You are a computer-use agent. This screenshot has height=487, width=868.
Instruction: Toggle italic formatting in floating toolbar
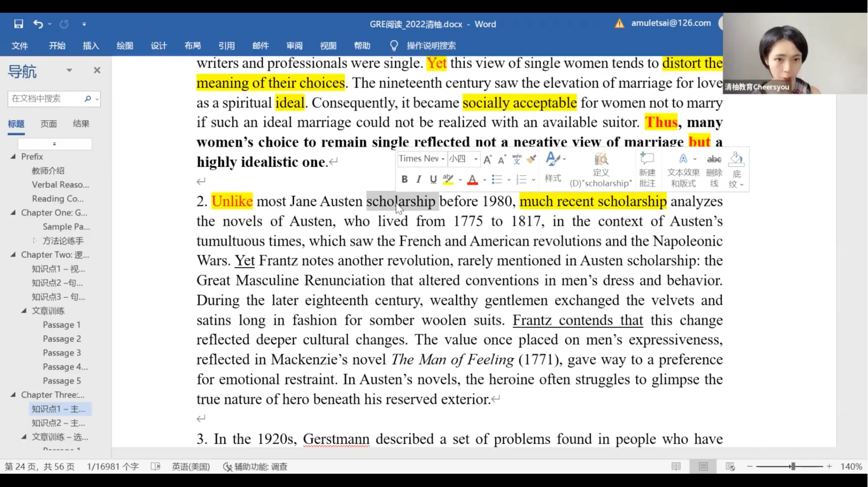click(419, 179)
